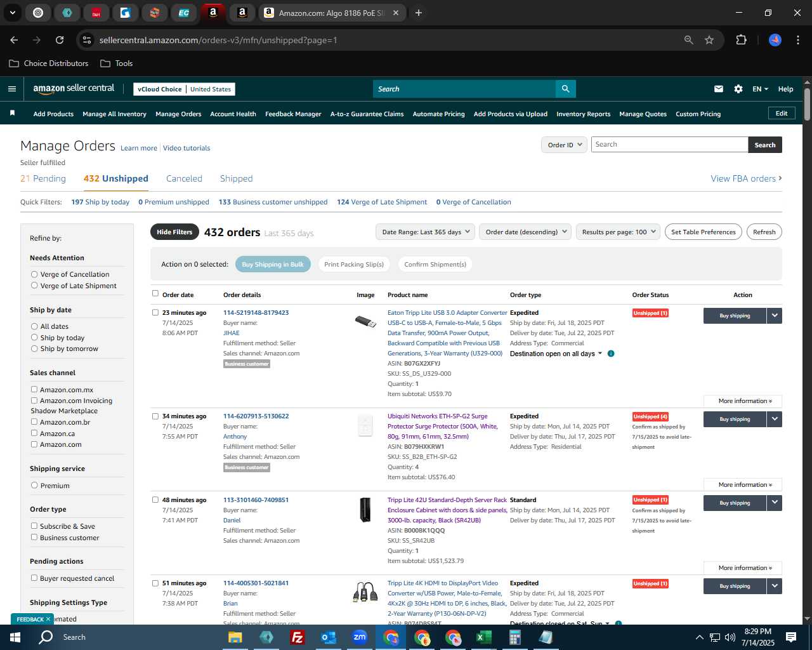Screen dimensions: 812x650
Task: Open the Seller Central hamburger menu
Action: [11, 89]
